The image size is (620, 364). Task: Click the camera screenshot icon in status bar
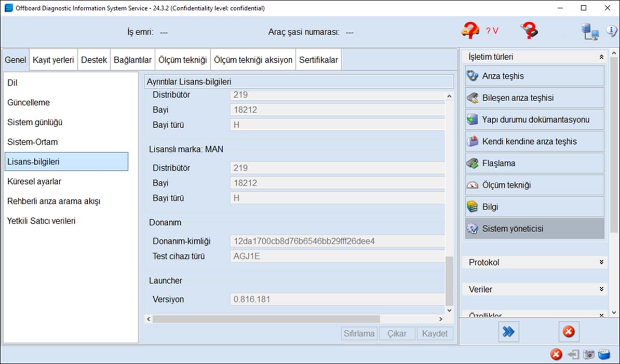pyautogui.click(x=589, y=354)
